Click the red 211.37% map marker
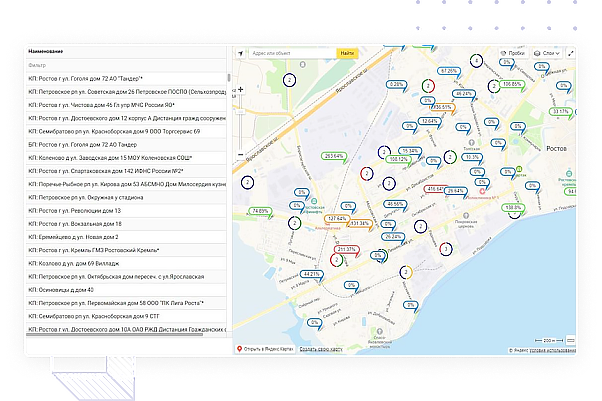602x401 pixels. (347, 250)
